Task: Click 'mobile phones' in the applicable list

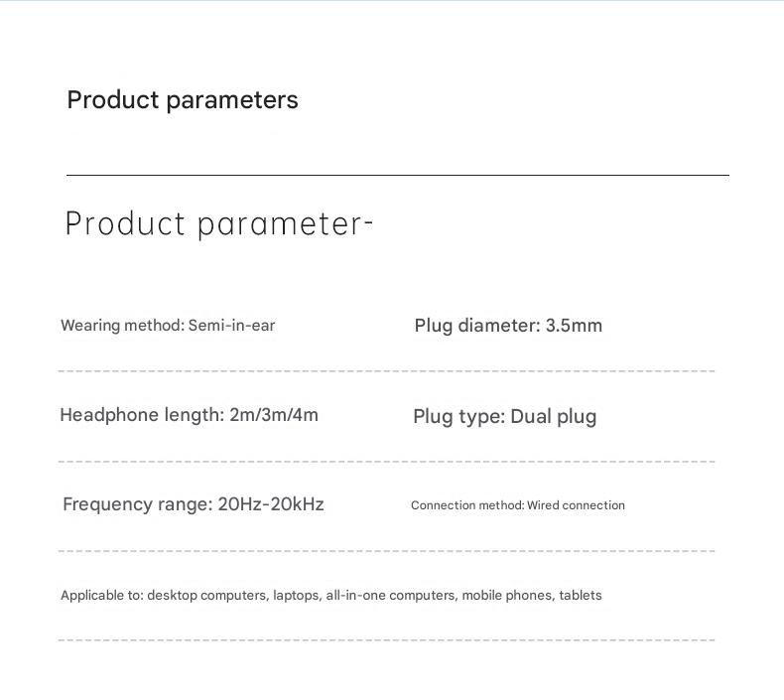Action: point(506,596)
